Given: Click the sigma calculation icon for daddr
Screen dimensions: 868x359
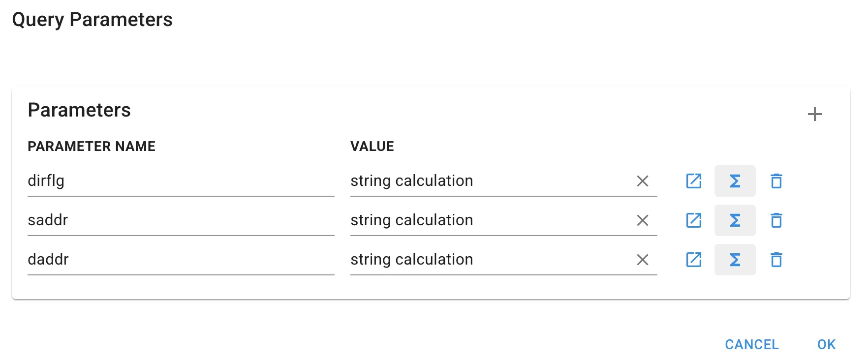Looking at the screenshot, I should pyautogui.click(x=735, y=260).
